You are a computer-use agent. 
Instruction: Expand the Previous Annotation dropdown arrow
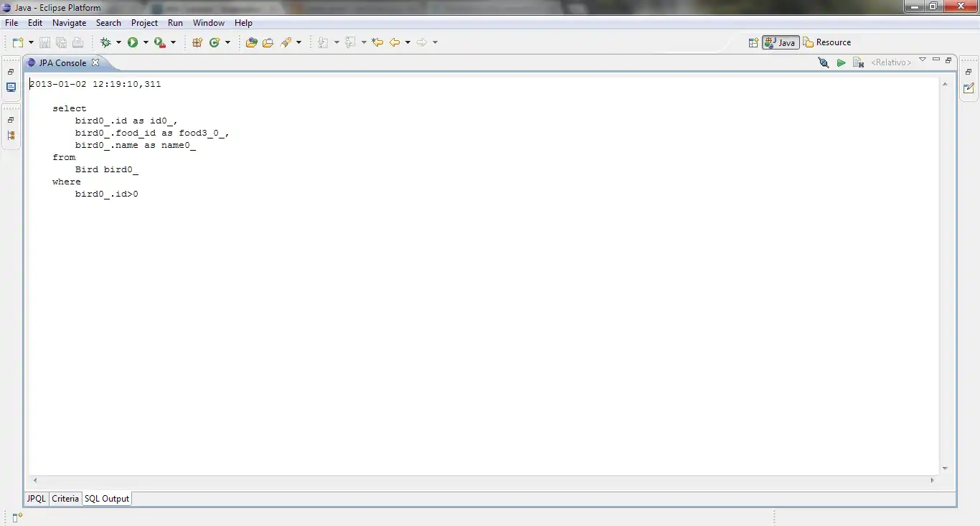coord(364,42)
